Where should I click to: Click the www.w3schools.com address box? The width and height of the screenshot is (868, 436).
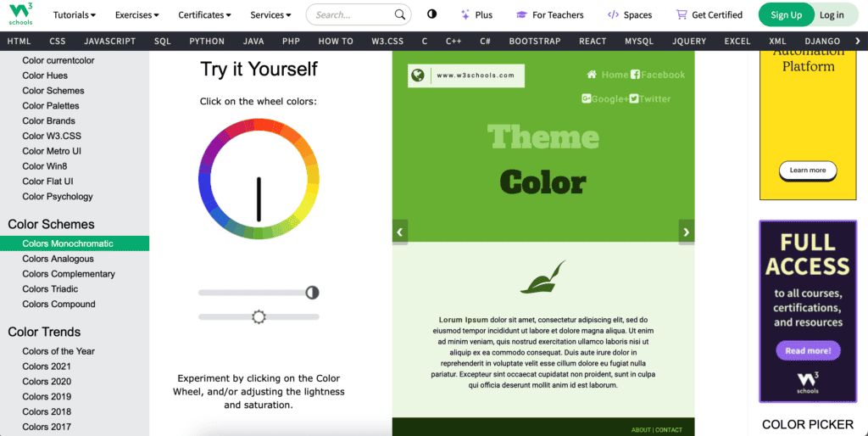pyautogui.click(x=466, y=75)
